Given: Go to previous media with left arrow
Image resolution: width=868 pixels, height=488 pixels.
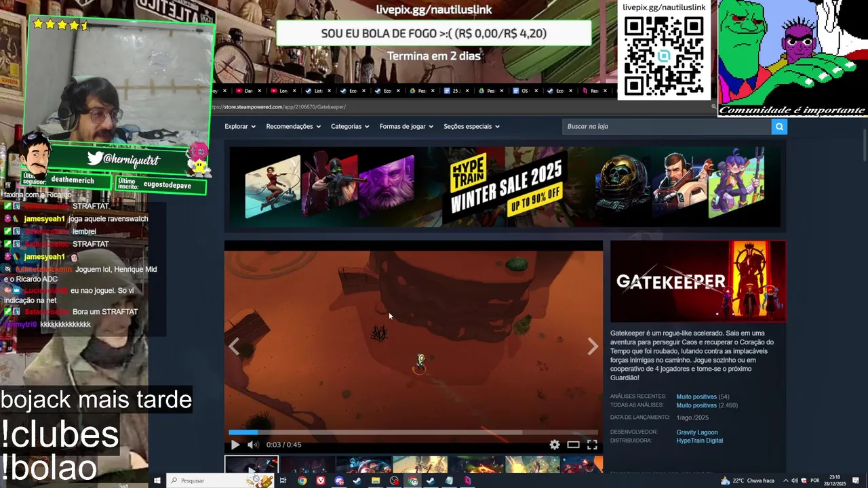Looking at the screenshot, I should point(234,346).
